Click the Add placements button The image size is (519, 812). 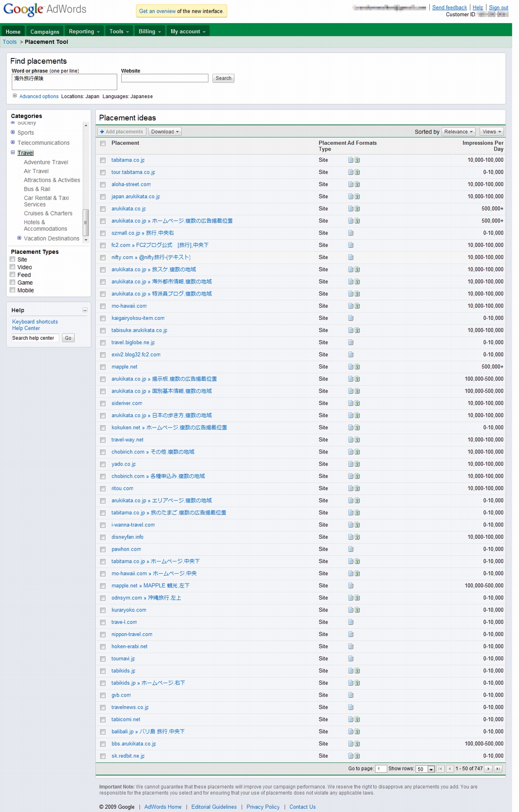point(122,132)
